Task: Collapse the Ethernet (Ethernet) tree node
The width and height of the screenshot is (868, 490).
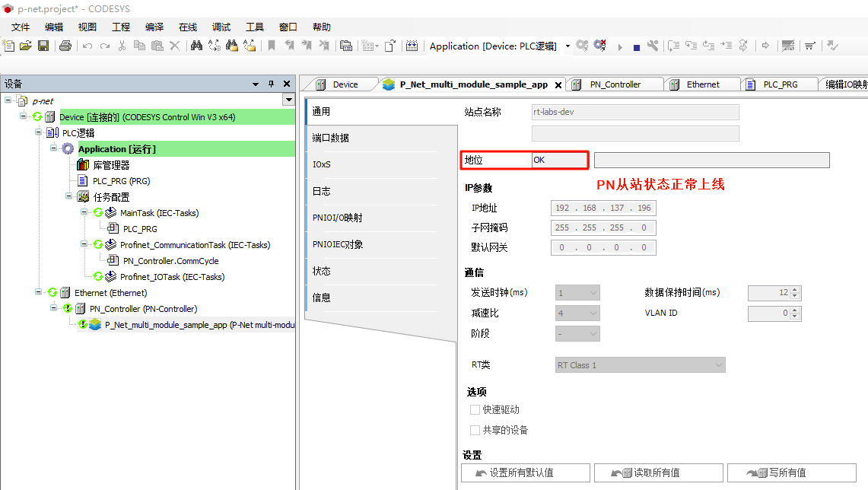Action: point(39,292)
